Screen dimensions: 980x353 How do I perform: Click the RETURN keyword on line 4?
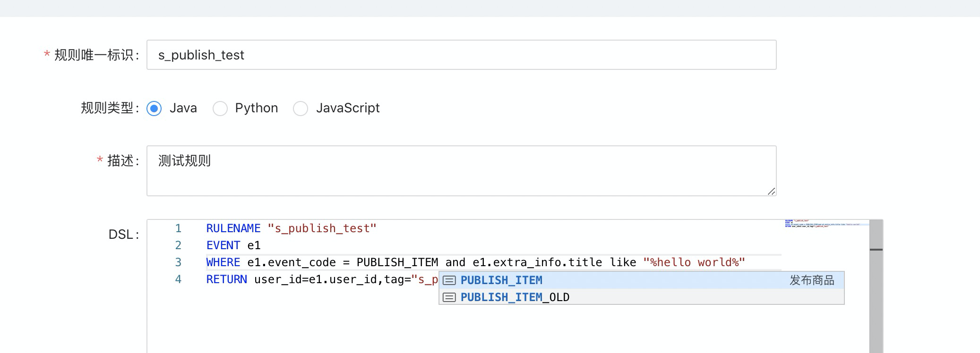point(226,279)
